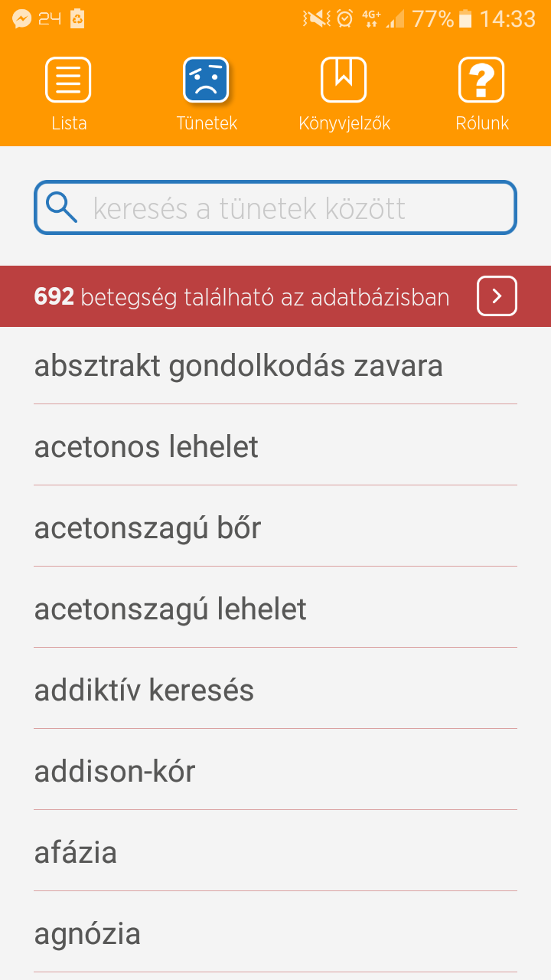Screen dimensions: 551x980
Task: Tap the alarm clock status icon
Action: click(x=345, y=18)
